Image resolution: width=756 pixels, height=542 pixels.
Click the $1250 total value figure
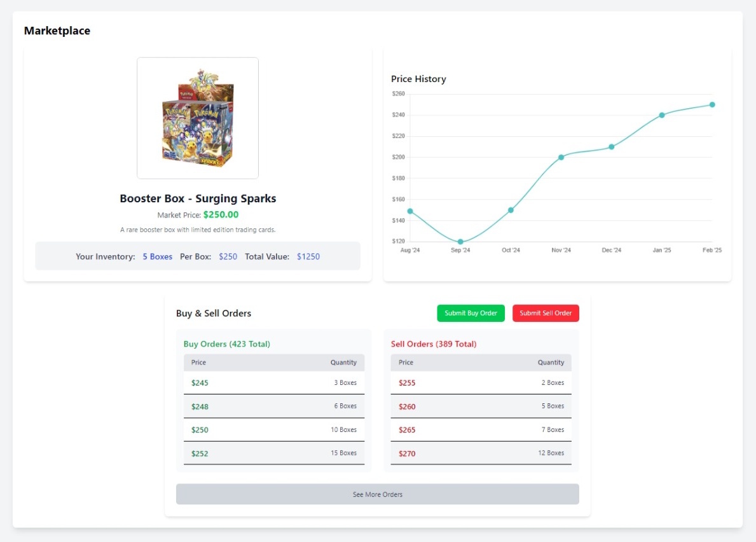[308, 256]
